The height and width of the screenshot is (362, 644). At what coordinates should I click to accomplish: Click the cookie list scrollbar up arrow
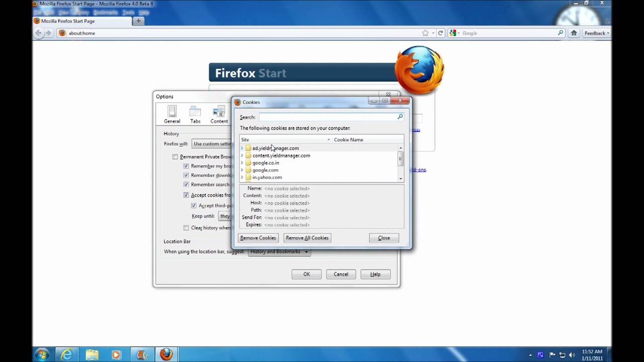click(x=400, y=148)
